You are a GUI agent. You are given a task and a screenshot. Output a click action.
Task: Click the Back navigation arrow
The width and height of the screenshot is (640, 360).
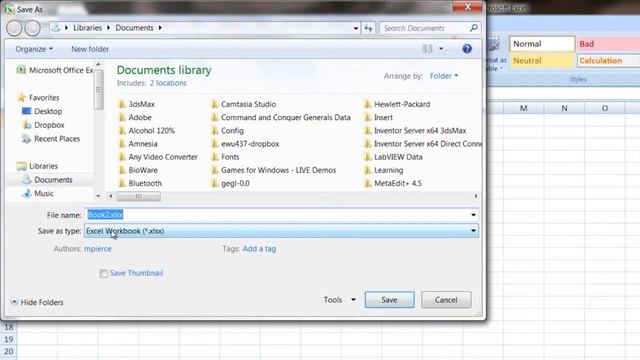[x=14, y=28]
